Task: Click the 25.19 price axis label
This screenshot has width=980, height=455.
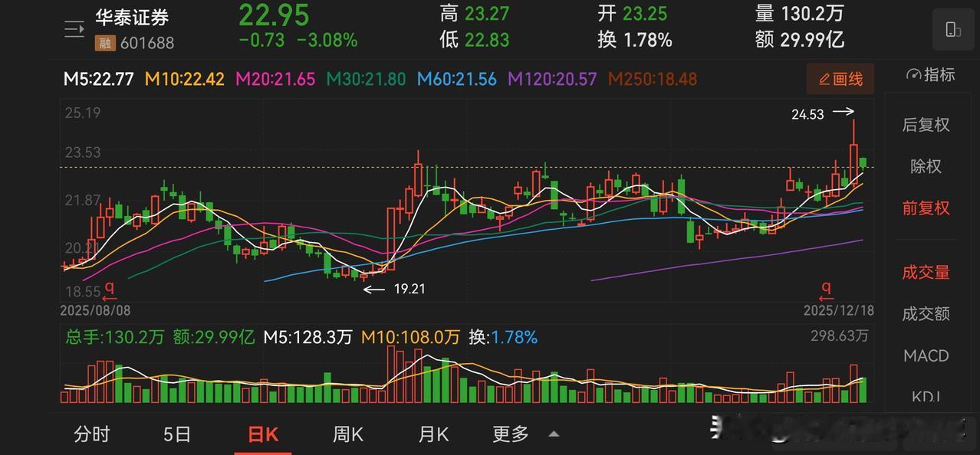Action: tap(83, 113)
